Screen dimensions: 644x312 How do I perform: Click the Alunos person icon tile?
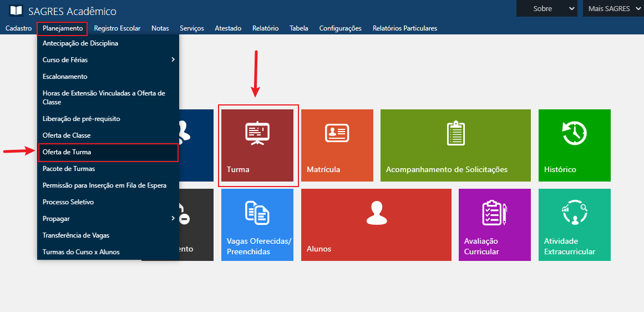point(376,224)
